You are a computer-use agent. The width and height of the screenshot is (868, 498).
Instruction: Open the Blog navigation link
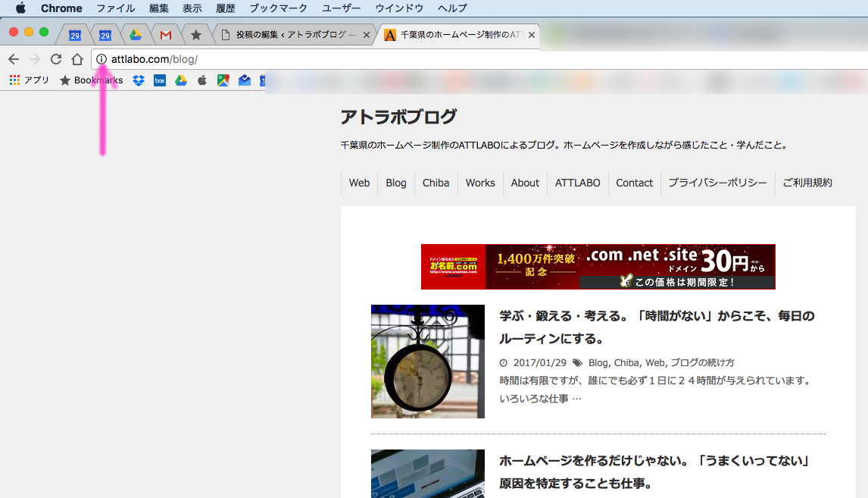396,183
